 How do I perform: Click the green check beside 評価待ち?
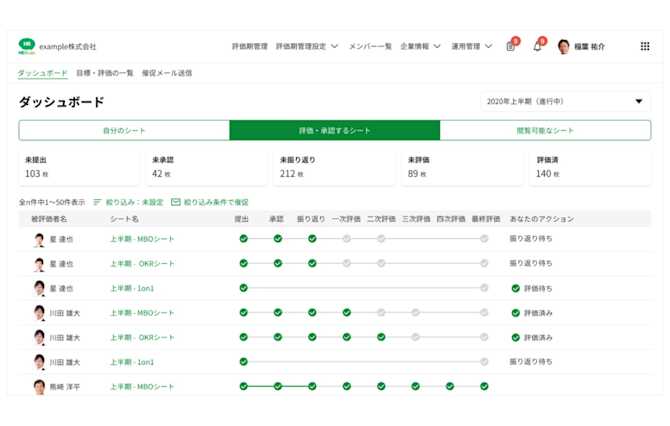[516, 288]
